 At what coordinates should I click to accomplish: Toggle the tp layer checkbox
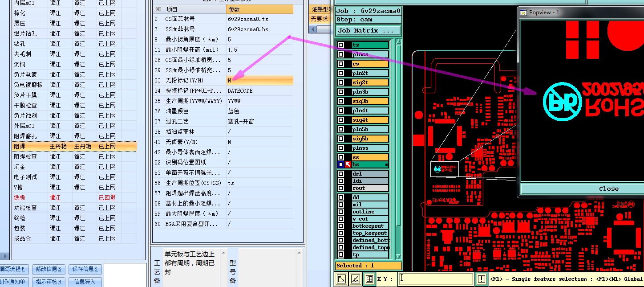pos(340,255)
